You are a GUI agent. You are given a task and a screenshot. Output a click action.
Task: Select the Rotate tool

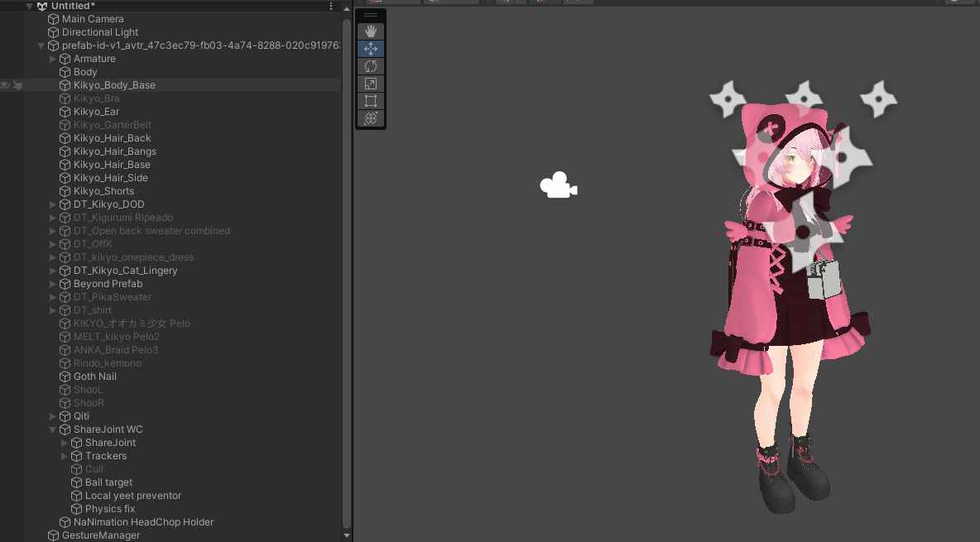click(371, 66)
